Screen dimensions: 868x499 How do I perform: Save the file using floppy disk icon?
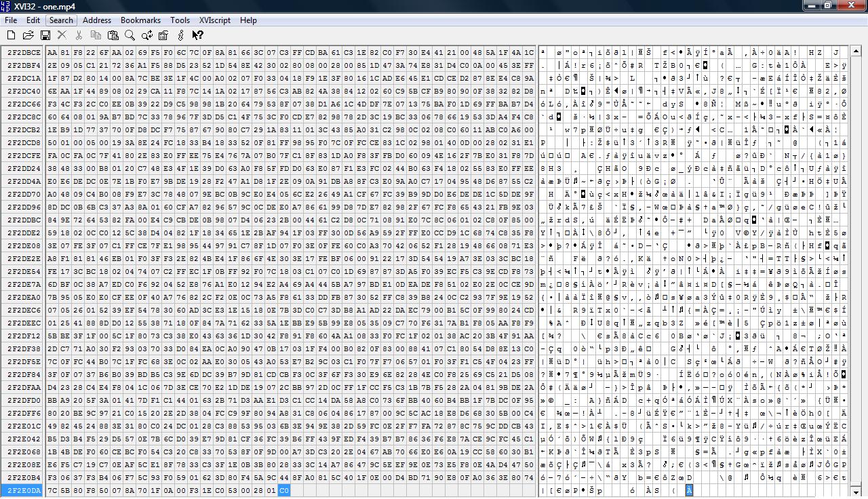pos(45,35)
